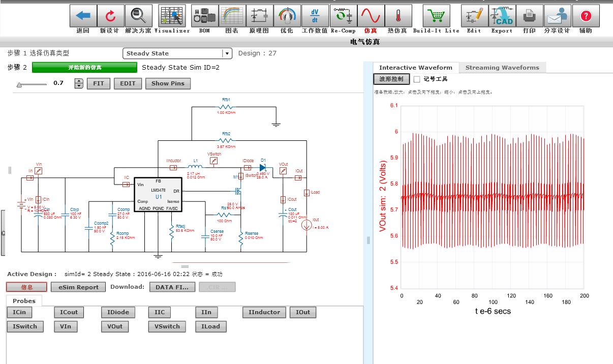
Task: Toggle the 记号工具 checkbox
Action: (x=417, y=79)
